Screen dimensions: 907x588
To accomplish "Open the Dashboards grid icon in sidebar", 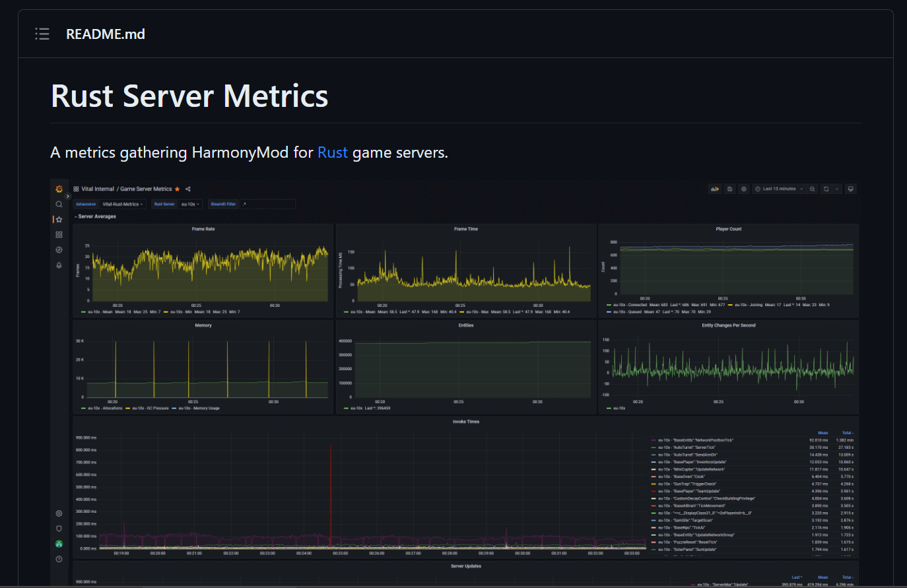I will click(x=59, y=235).
